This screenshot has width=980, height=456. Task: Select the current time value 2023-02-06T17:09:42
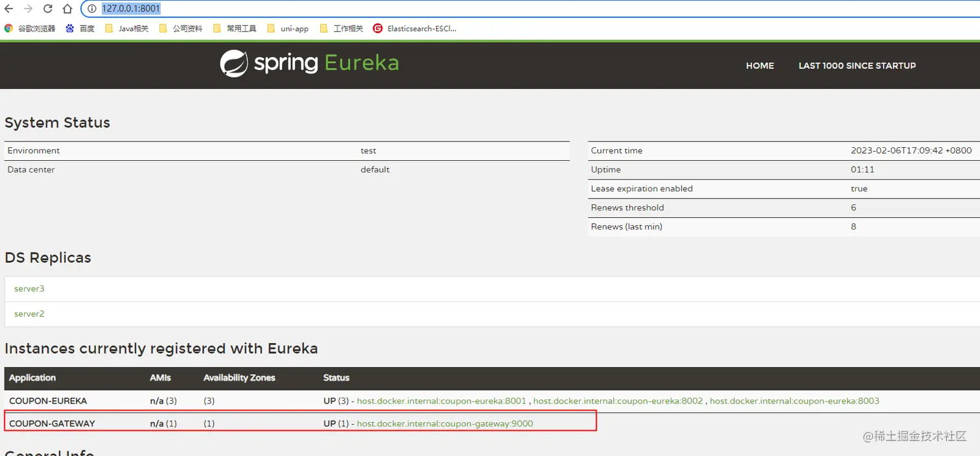pyautogui.click(x=911, y=150)
